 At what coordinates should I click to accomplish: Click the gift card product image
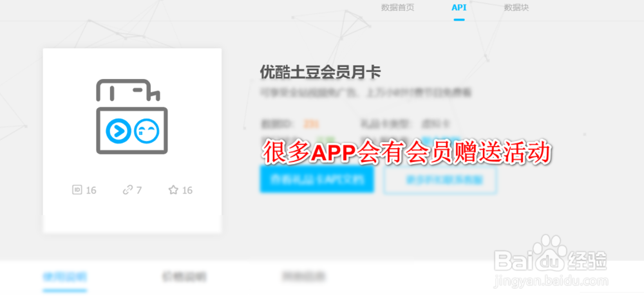(132, 117)
